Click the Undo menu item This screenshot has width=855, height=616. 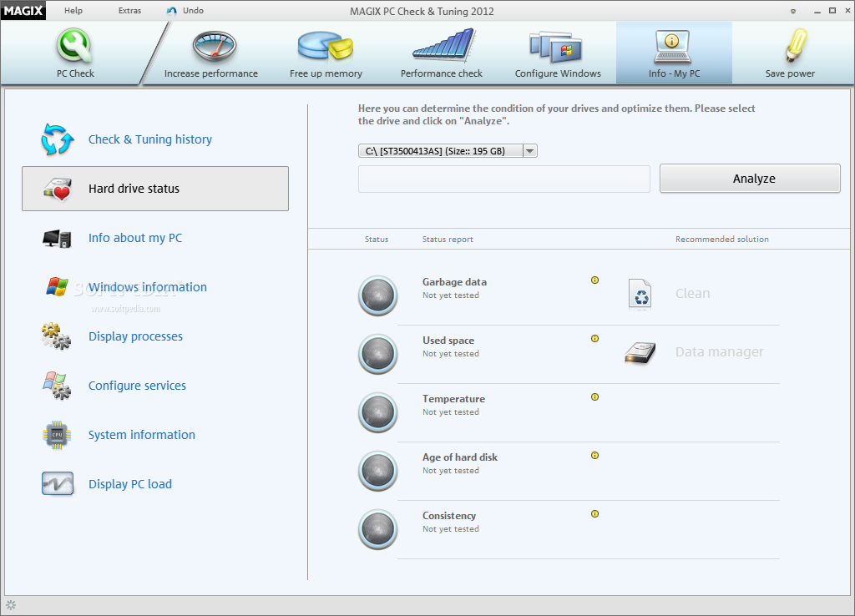tap(193, 10)
